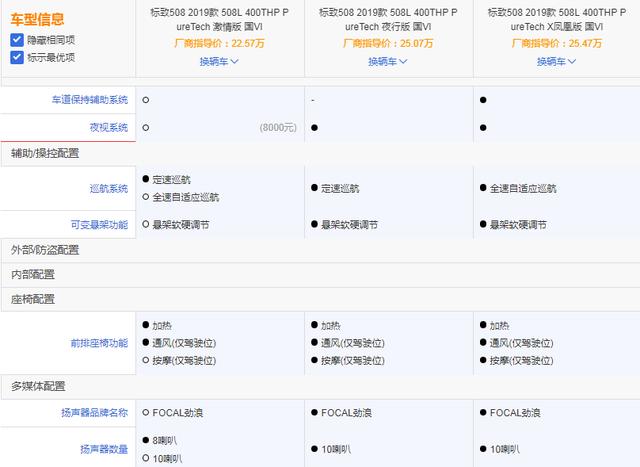Select the 多媒体配置 section header
This screenshot has width=640, height=467.
pos(38,386)
